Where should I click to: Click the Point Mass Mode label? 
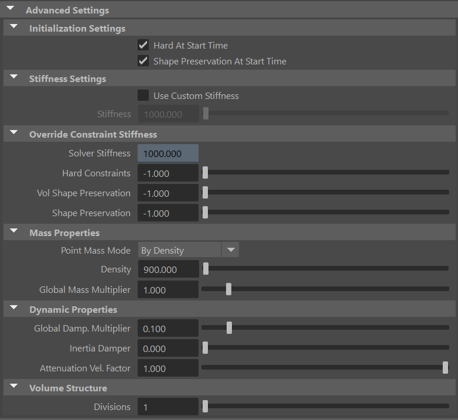(x=96, y=250)
